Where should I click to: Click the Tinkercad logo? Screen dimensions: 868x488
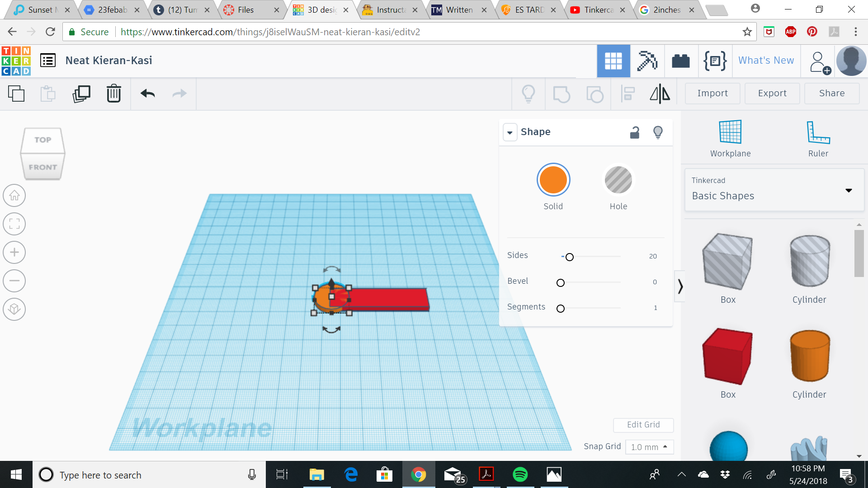[16, 61]
